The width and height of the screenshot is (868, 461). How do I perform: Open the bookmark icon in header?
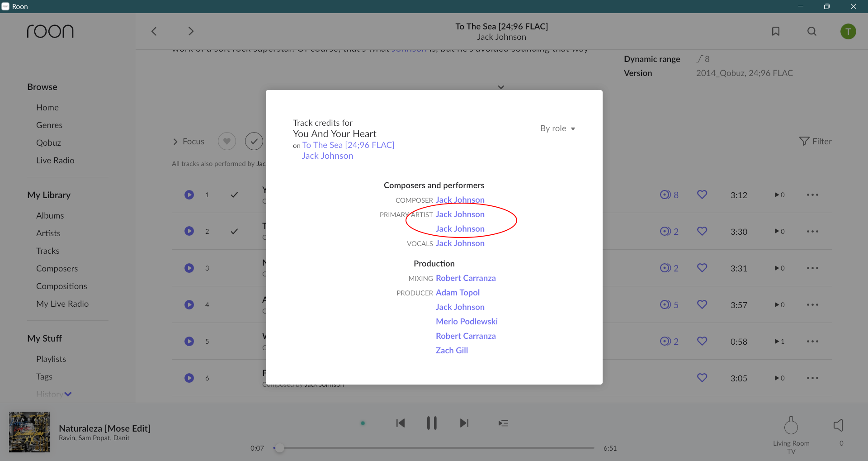coord(776,31)
